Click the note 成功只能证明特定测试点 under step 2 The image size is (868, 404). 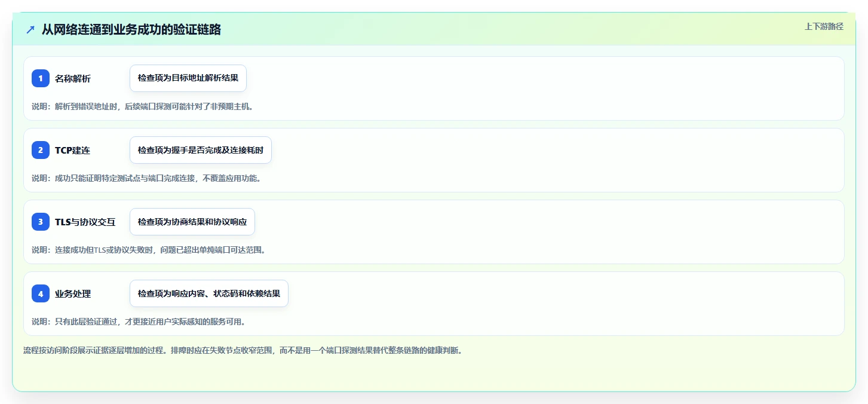(147, 178)
